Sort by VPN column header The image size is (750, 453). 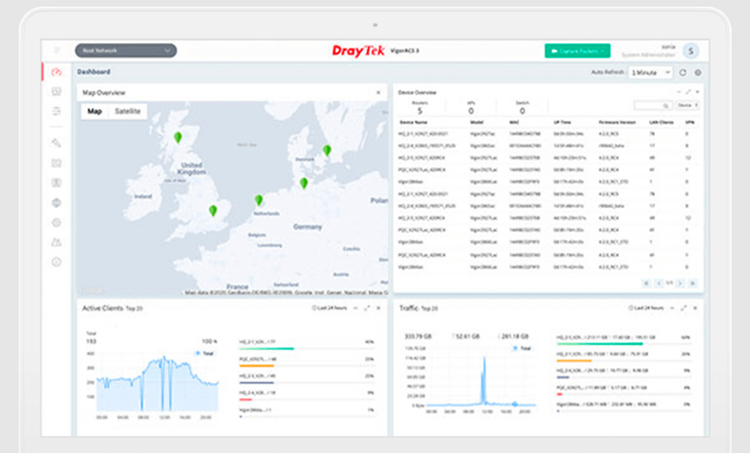689,122
